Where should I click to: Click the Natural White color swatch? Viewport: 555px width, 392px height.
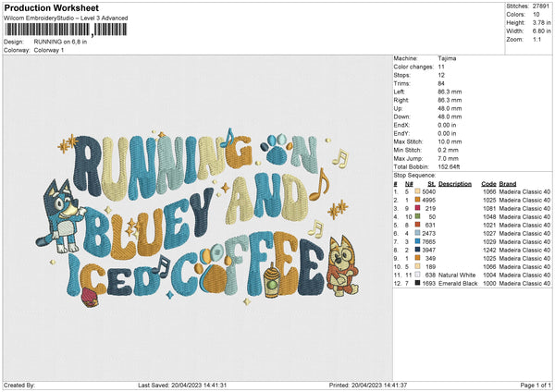(x=417, y=275)
